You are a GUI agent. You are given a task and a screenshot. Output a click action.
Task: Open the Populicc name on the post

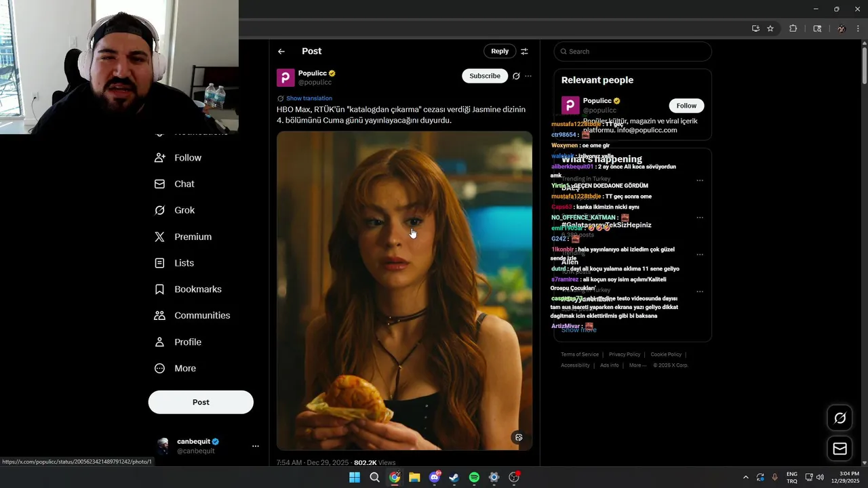[313, 73]
